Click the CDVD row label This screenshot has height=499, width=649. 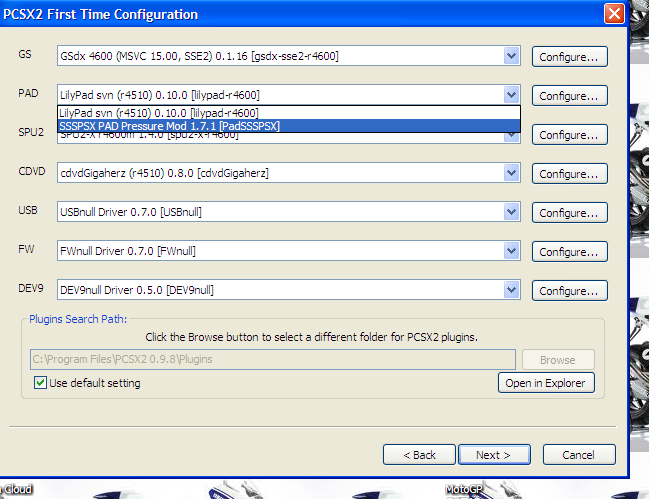(x=32, y=171)
